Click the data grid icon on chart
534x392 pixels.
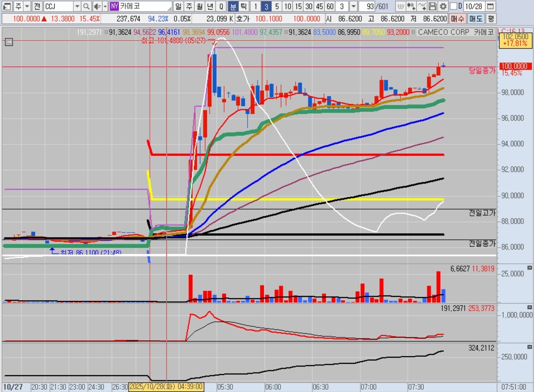9,42
